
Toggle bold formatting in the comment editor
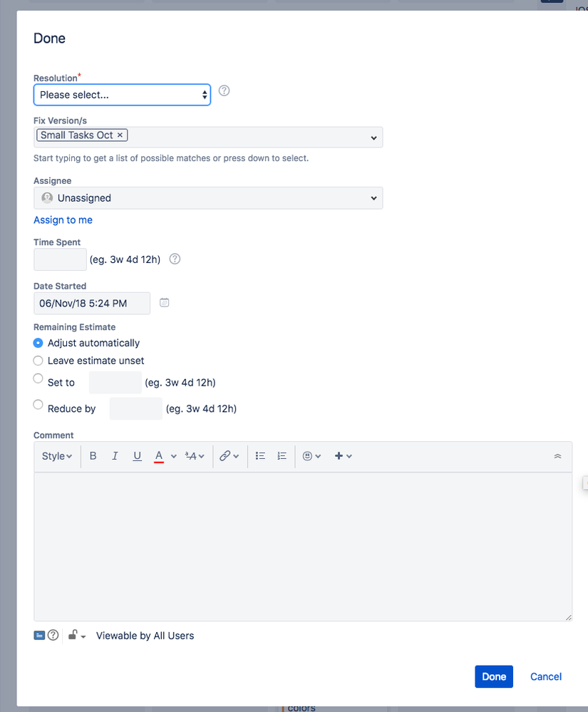pos(93,455)
